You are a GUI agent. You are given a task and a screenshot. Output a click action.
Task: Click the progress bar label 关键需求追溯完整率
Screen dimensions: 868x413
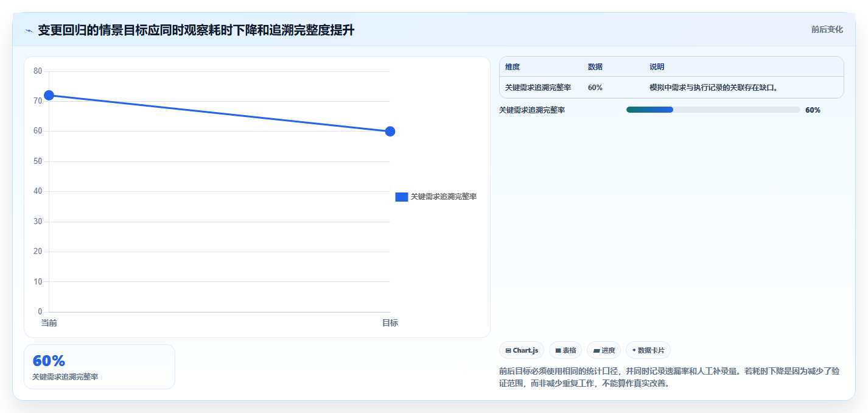532,110
